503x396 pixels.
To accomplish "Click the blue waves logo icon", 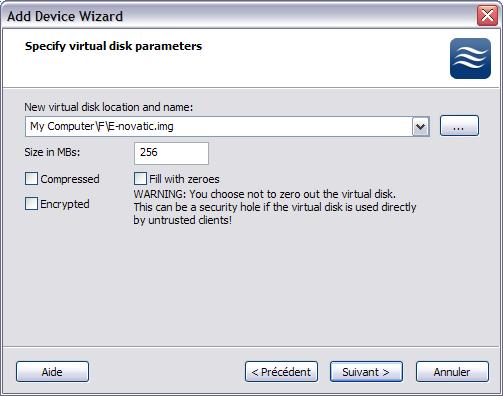I will click(470, 58).
